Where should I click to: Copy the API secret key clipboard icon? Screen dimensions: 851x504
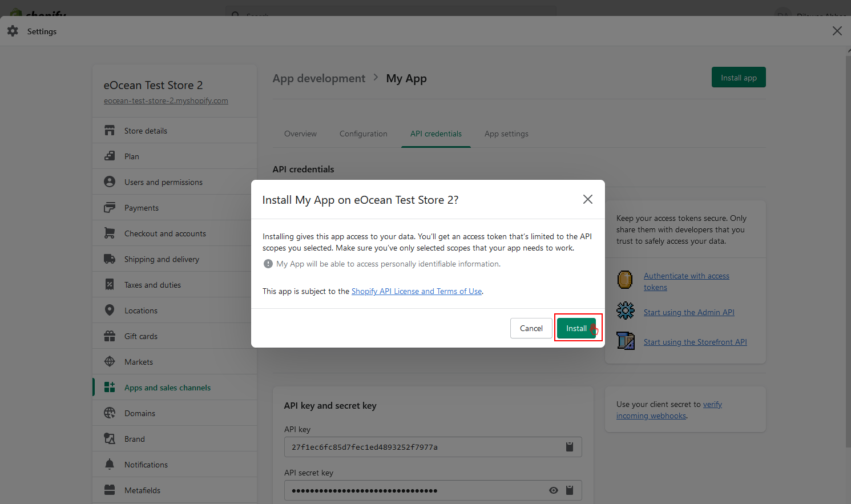coord(569,490)
